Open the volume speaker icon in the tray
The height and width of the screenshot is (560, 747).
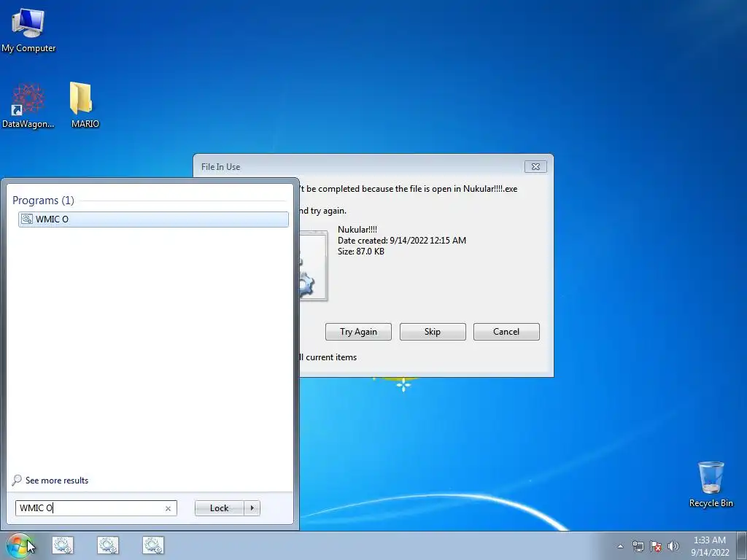coord(673,546)
